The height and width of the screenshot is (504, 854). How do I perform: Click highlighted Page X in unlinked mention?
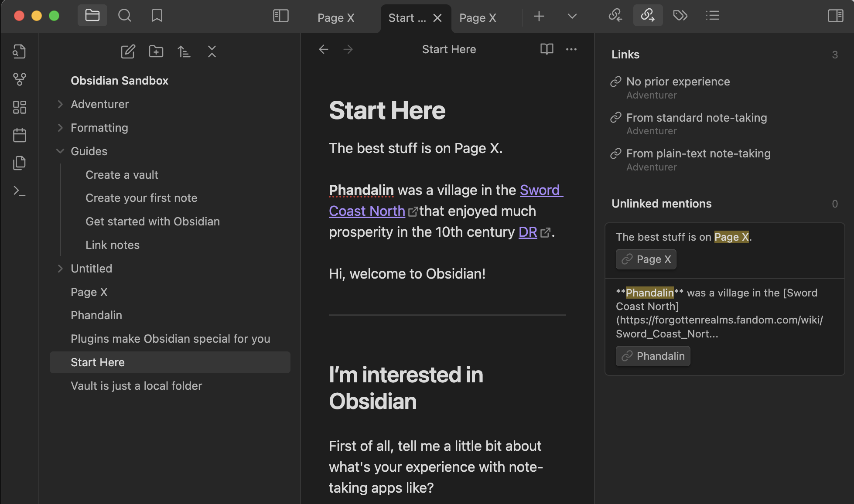[731, 237]
